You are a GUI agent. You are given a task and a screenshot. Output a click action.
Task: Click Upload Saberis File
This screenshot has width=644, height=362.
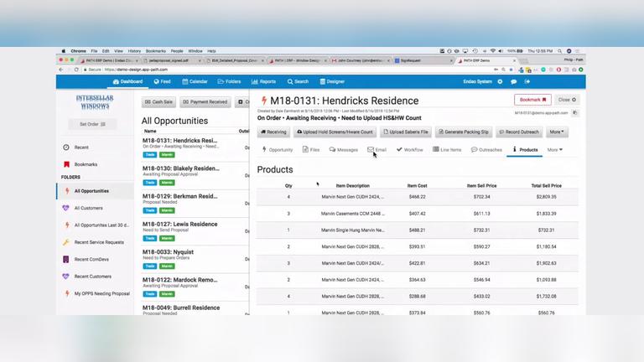click(406, 132)
